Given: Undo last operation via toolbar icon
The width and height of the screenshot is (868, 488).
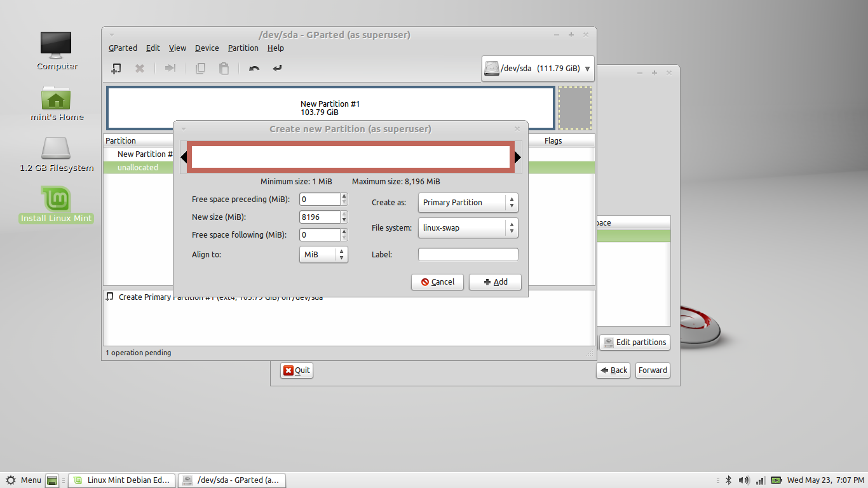Looking at the screenshot, I should (x=254, y=68).
